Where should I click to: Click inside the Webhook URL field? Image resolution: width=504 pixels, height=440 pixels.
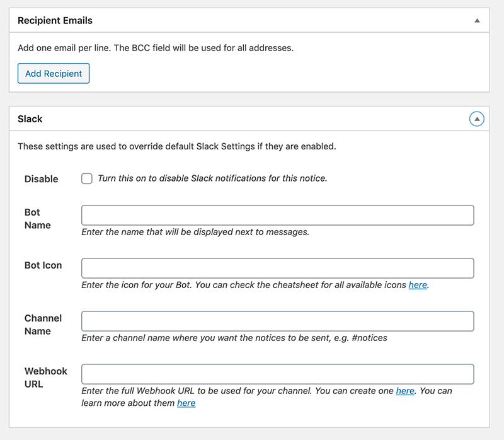277,374
